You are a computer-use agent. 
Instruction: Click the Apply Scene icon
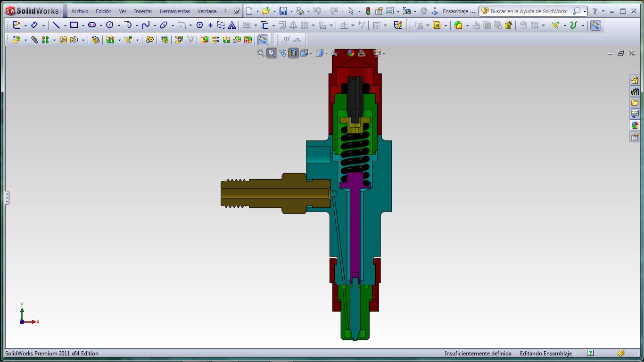(x=362, y=53)
